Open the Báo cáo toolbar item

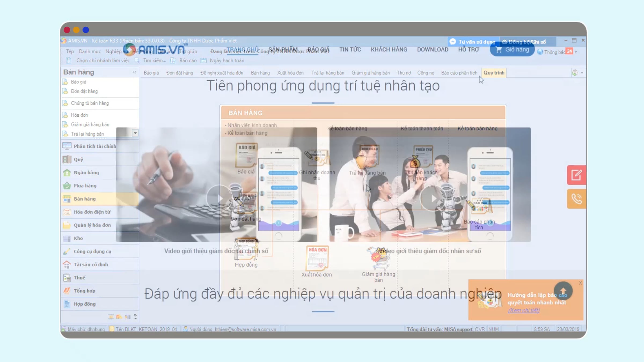pyautogui.click(x=184, y=61)
